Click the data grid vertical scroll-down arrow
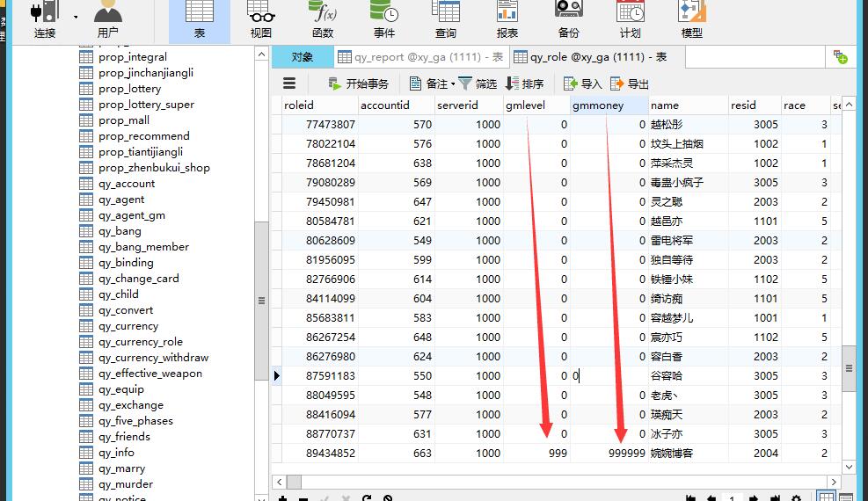 850,468
